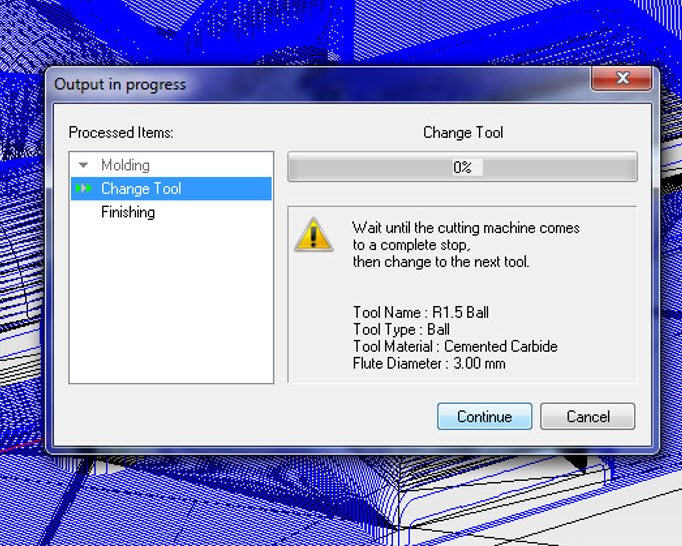Click the yellow warning triangle icon
Viewport: 682px width, 546px height.
[314, 235]
